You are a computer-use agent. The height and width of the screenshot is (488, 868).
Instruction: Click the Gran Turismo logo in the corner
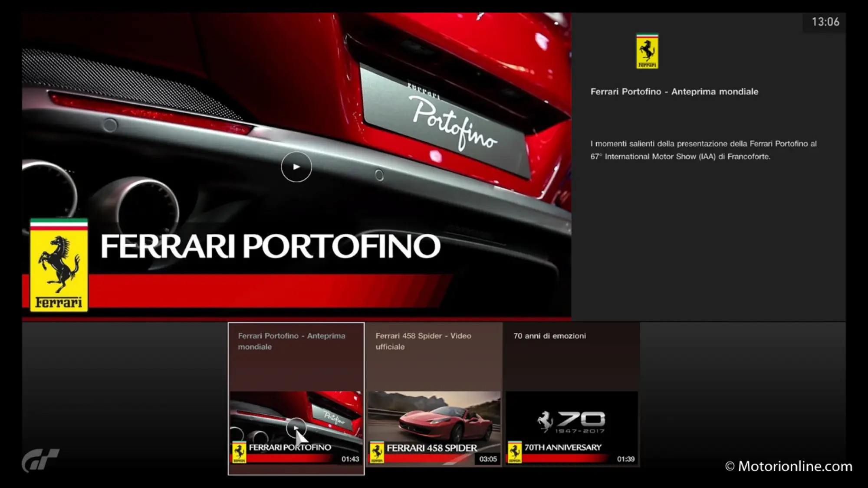tap(40, 460)
